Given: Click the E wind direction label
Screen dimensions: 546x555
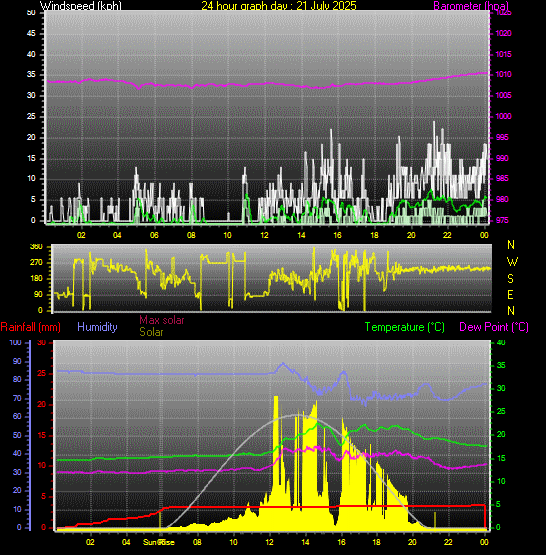Looking at the screenshot, I should 510,294.
